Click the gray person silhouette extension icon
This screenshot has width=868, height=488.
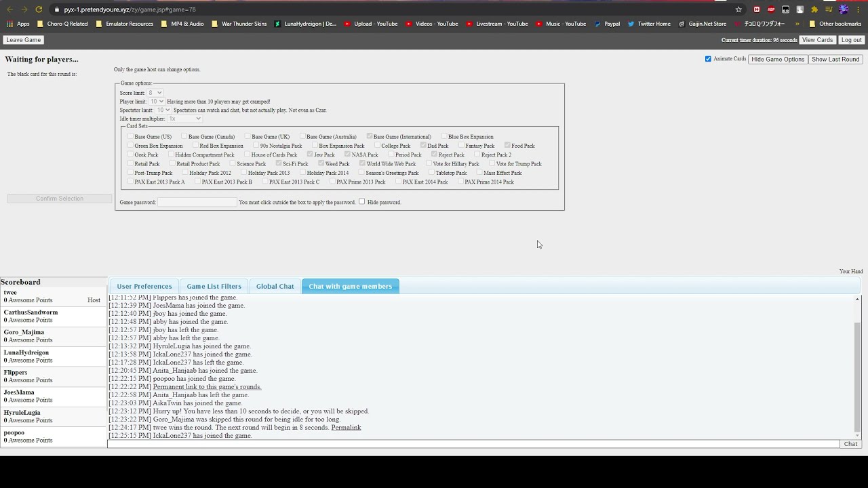(x=800, y=9)
